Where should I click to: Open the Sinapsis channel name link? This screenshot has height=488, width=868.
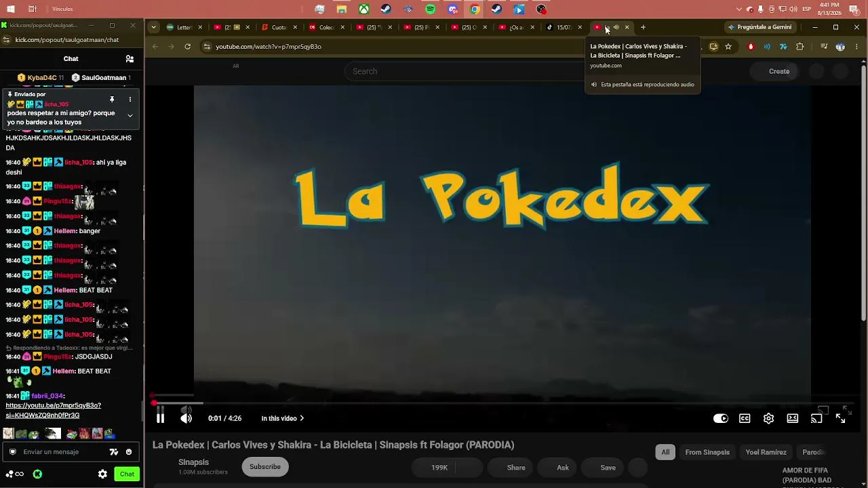(x=193, y=462)
